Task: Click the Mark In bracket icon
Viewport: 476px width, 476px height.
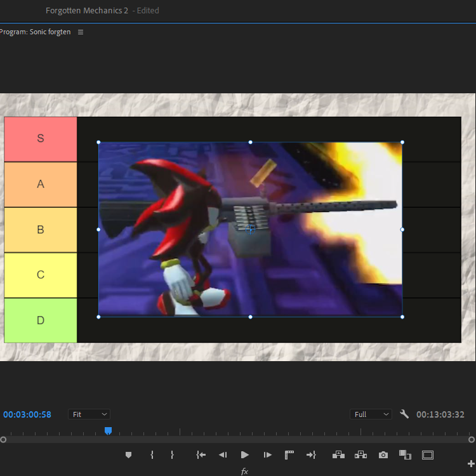Action: (152, 455)
